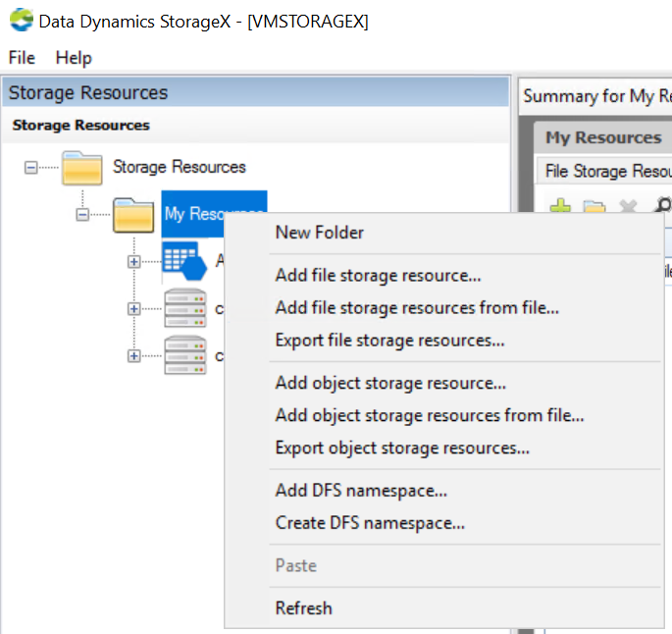Select Add object storage resource...

coord(444,383)
